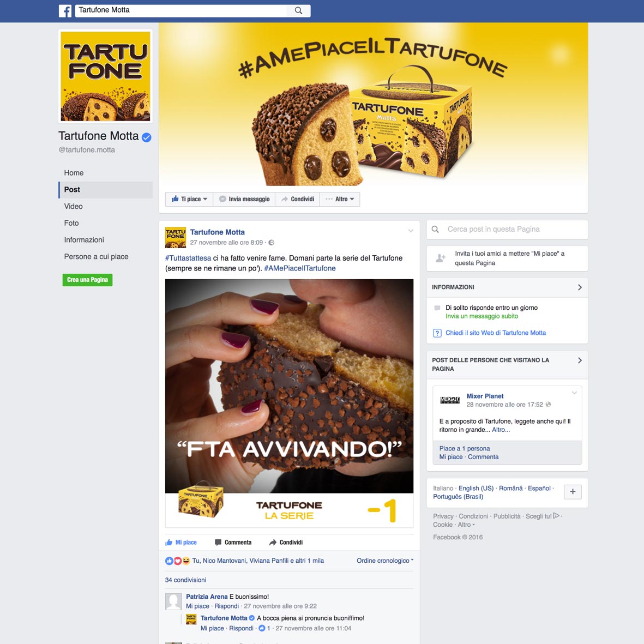Screen dimensions: 644x644
Task: Open the Ti piace dropdown
Action: [x=189, y=199]
